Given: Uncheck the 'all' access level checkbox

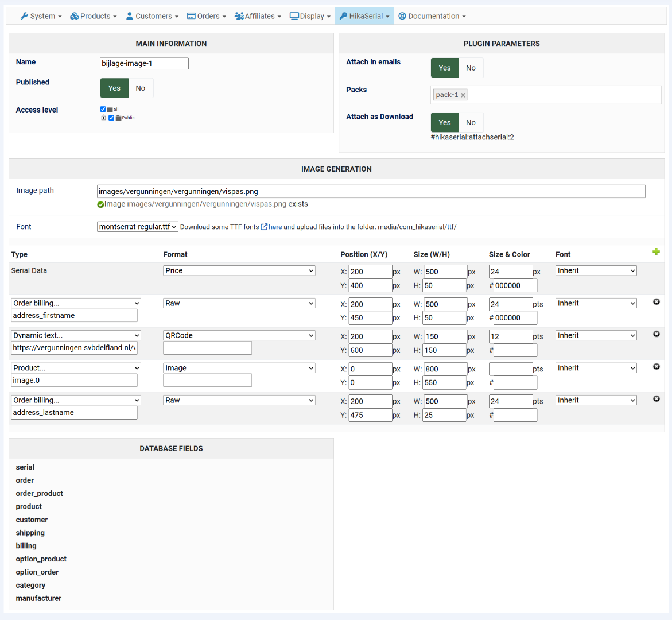Looking at the screenshot, I should [x=103, y=109].
